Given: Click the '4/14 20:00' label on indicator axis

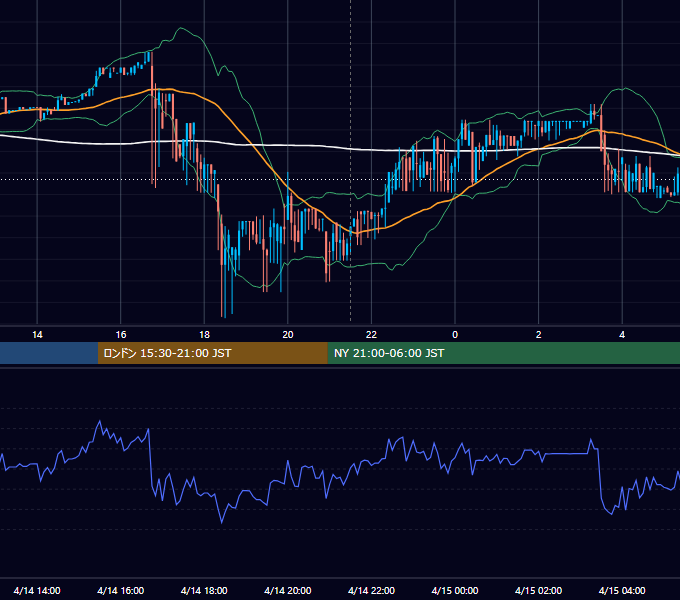Looking at the screenshot, I should pyautogui.click(x=288, y=590).
